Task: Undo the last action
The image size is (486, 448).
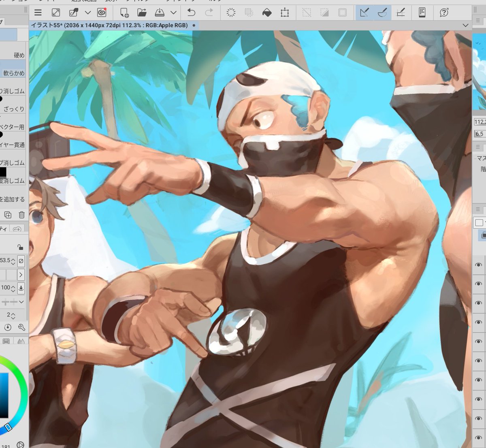Action: (x=191, y=13)
